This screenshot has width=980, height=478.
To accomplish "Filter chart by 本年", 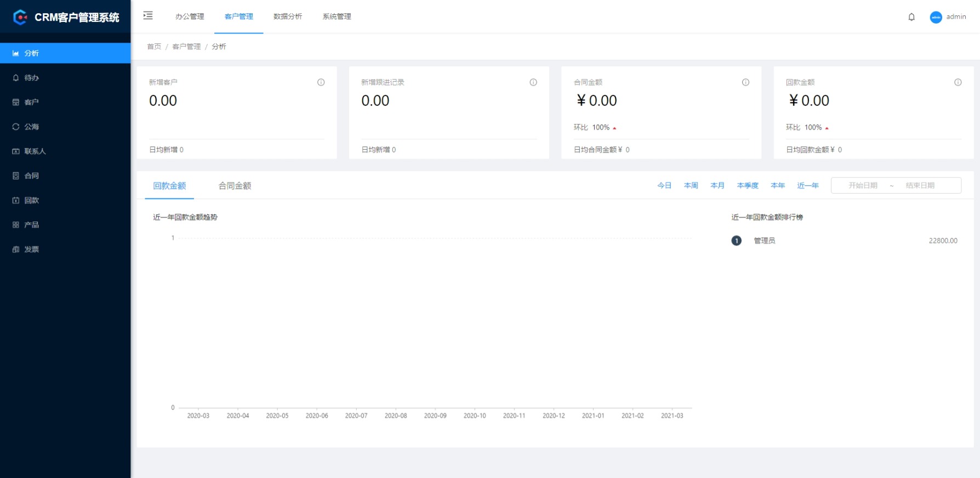I will pyautogui.click(x=778, y=186).
